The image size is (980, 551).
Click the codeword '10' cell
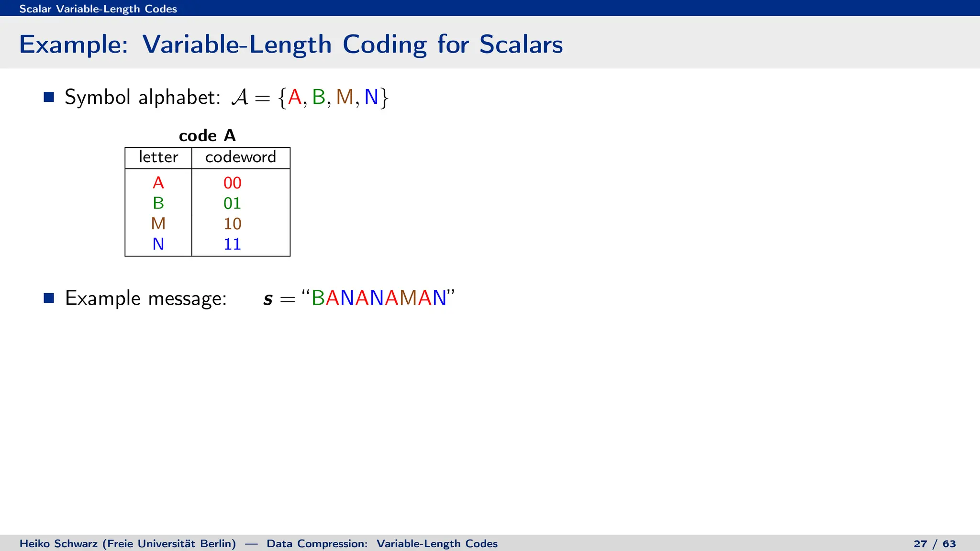pos(233,223)
